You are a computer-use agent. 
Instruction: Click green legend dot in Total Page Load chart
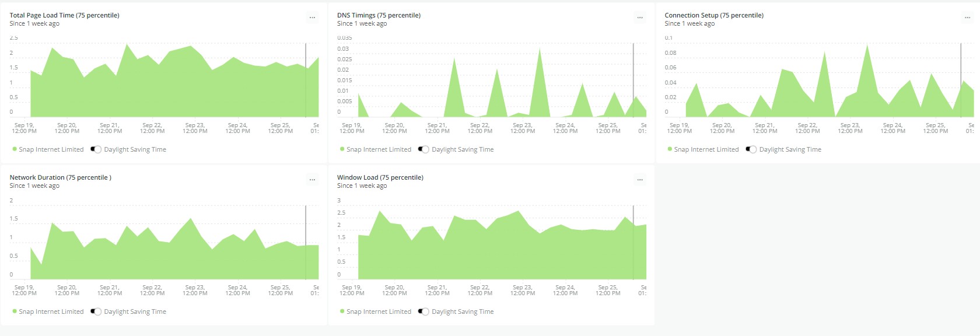(15, 149)
